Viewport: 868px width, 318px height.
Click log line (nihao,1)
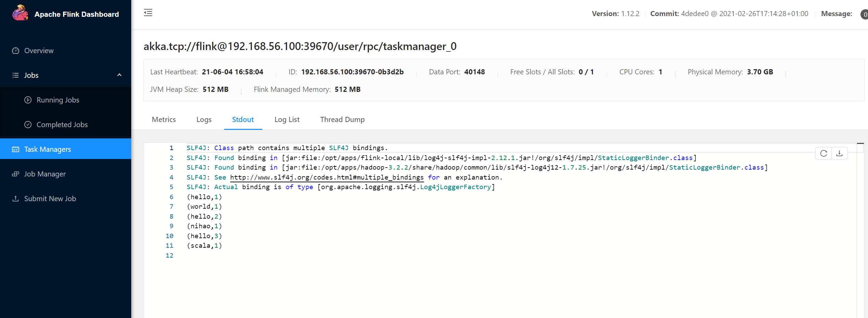coord(204,226)
